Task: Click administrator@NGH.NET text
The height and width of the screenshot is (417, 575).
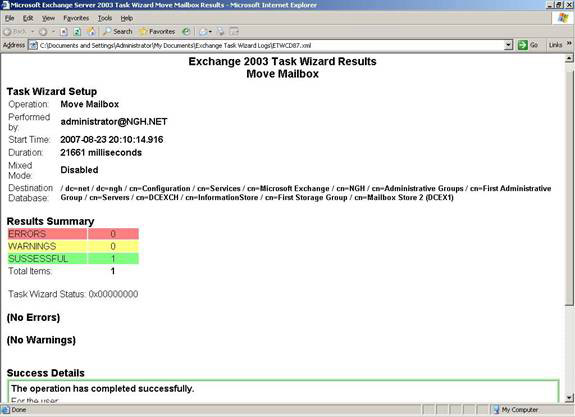Action: (114, 122)
